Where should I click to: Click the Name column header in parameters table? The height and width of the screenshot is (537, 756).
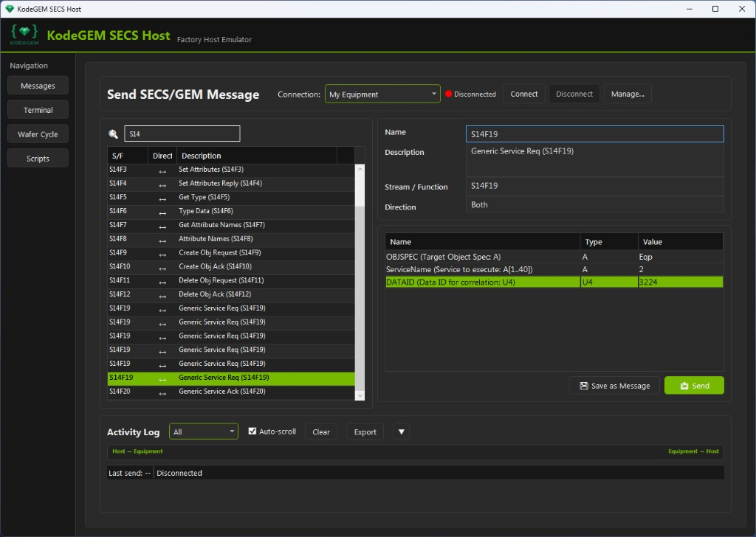pos(483,242)
